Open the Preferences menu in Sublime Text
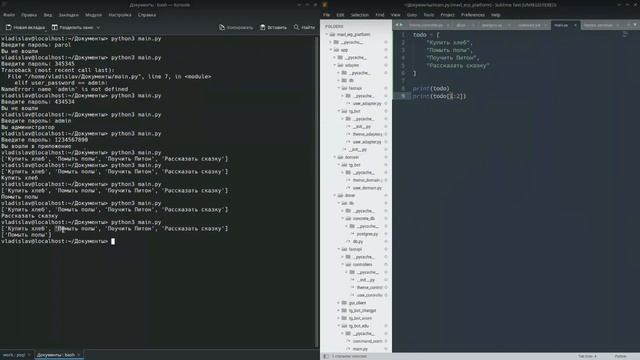The width and height of the screenshot is (640, 360). 473,15
